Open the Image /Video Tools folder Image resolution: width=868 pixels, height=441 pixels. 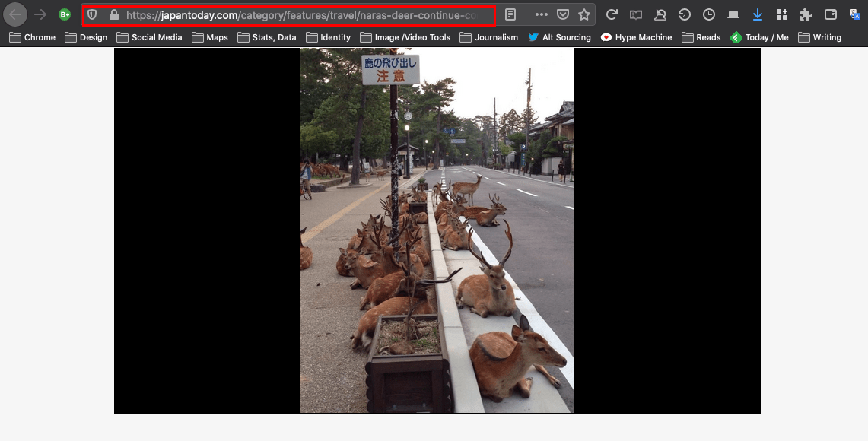[405, 37]
